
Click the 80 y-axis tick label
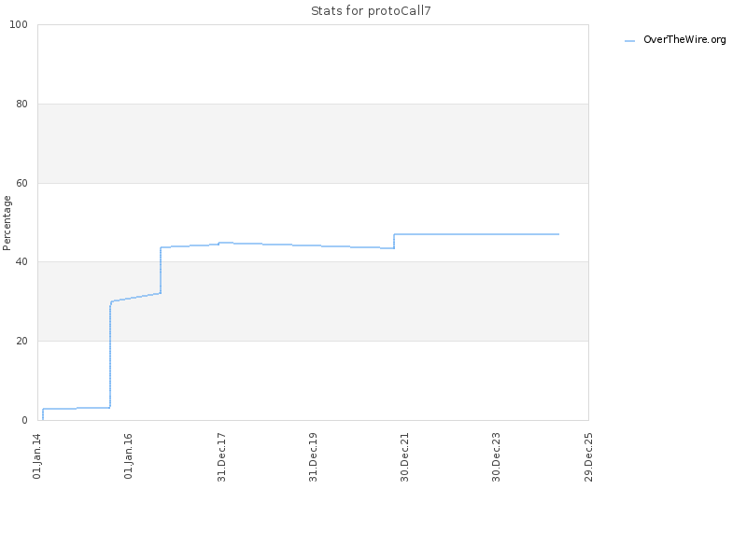pyautogui.click(x=21, y=104)
